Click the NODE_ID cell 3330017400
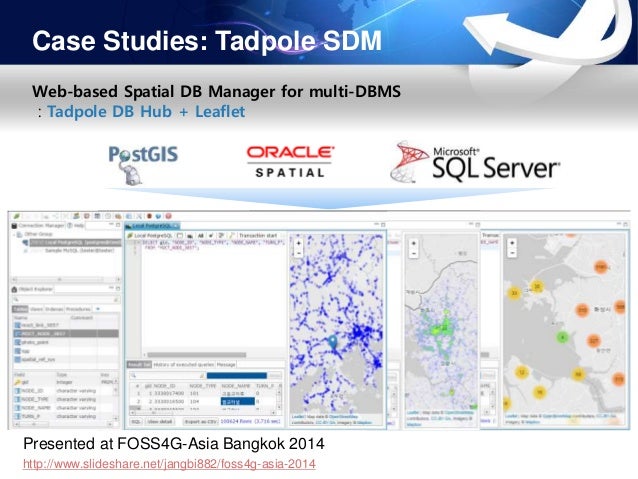Image resolution: width=638 pixels, height=479 pixels. tap(169, 394)
